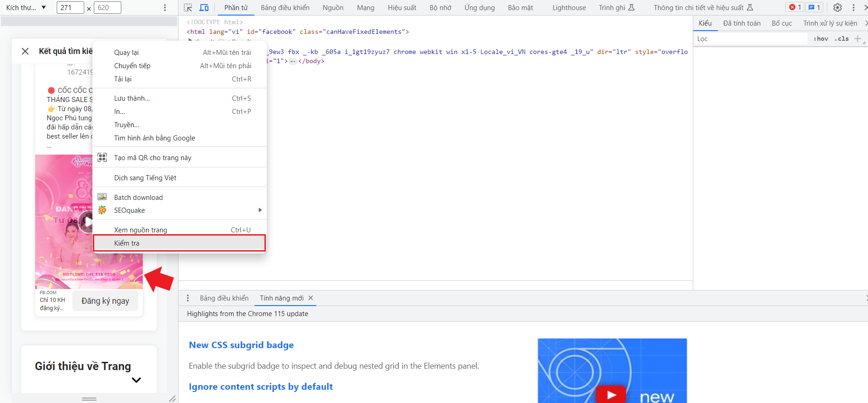
Task: Play the YouTube new features video
Action: 611,395
